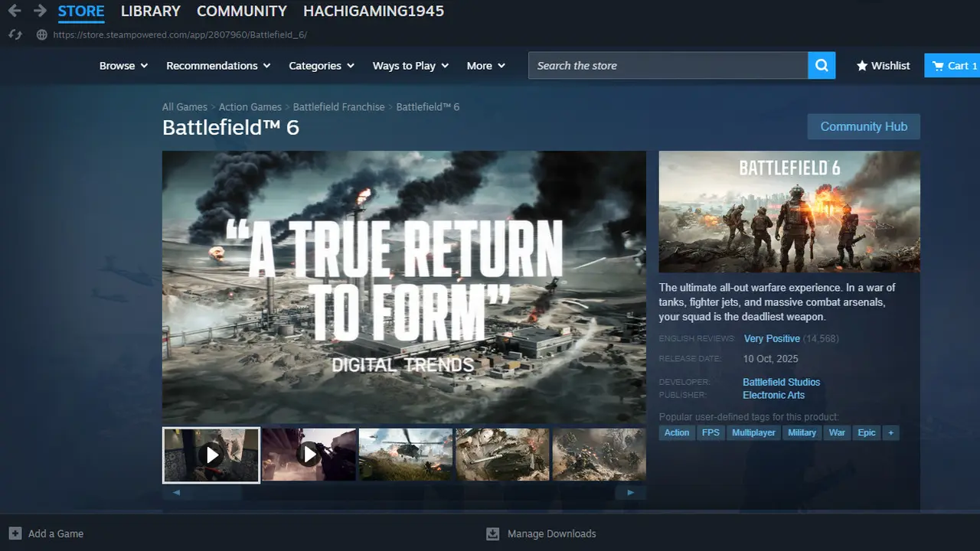The image size is (980, 551).
Task: Expand the Recommendations dropdown
Action: click(x=218, y=66)
